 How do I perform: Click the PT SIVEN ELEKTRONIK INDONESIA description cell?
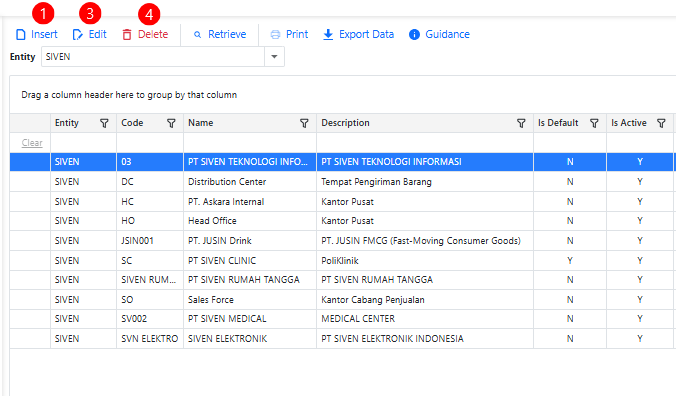click(425, 339)
